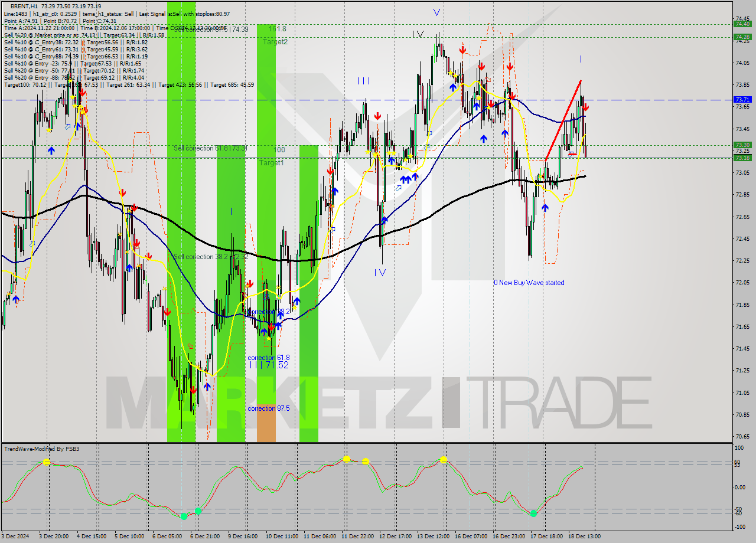Click the BRENT,H1 chart title
This screenshot has width=756, height=543.
click(x=25, y=5)
